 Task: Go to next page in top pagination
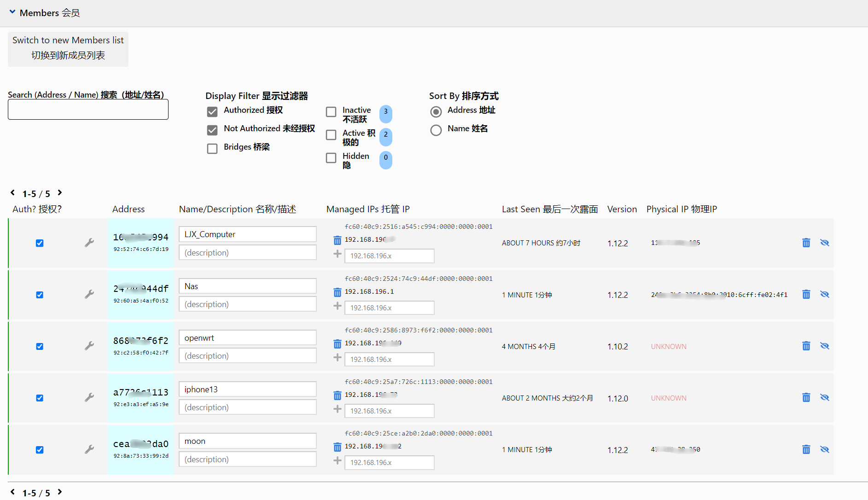[60, 193]
